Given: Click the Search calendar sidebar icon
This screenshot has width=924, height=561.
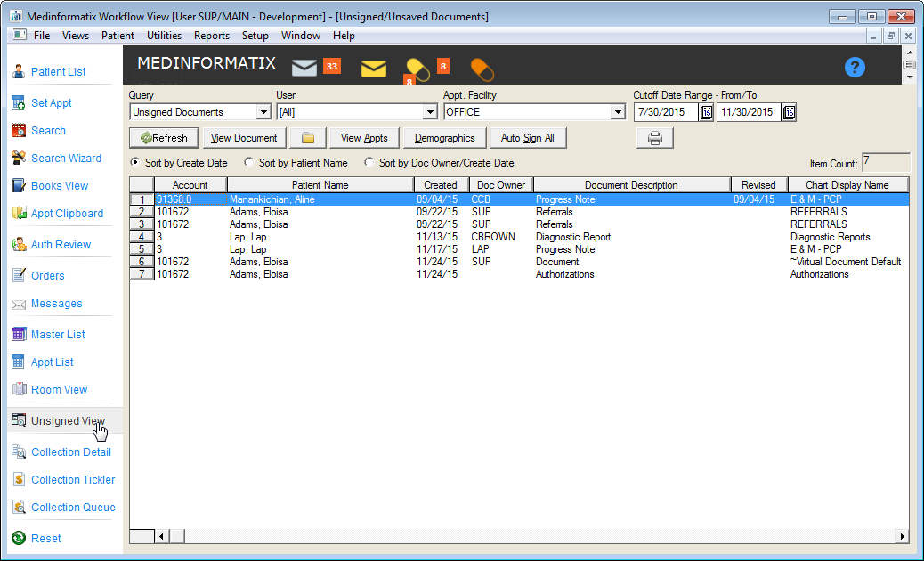Looking at the screenshot, I should tap(19, 130).
